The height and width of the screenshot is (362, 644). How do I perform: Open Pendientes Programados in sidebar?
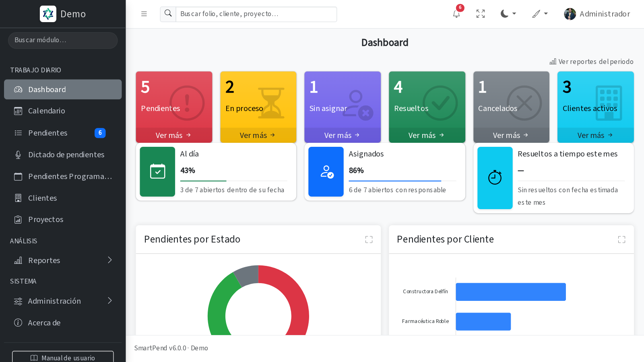pos(63,176)
